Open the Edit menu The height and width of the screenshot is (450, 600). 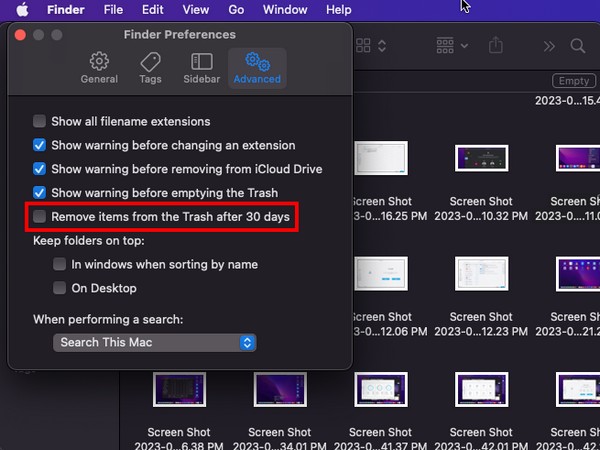pos(153,10)
